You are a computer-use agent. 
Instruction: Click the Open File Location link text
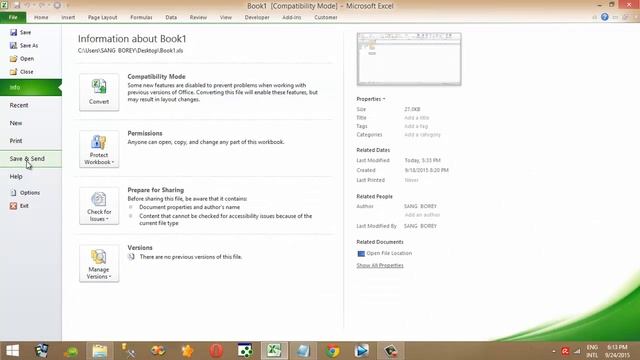(389, 253)
